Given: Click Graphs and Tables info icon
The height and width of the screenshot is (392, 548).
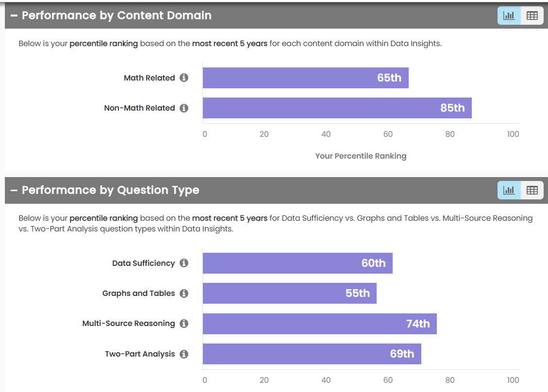Looking at the screenshot, I should [x=184, y=294].
